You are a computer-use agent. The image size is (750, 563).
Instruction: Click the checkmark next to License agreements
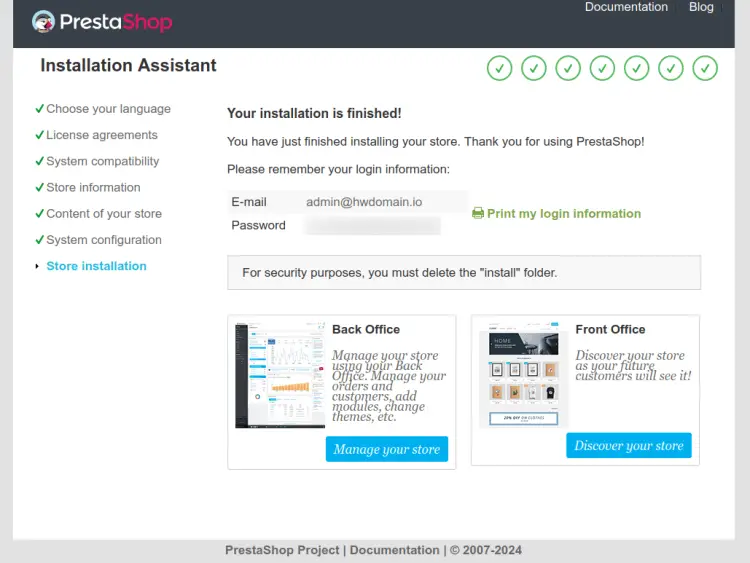(39, 135)
